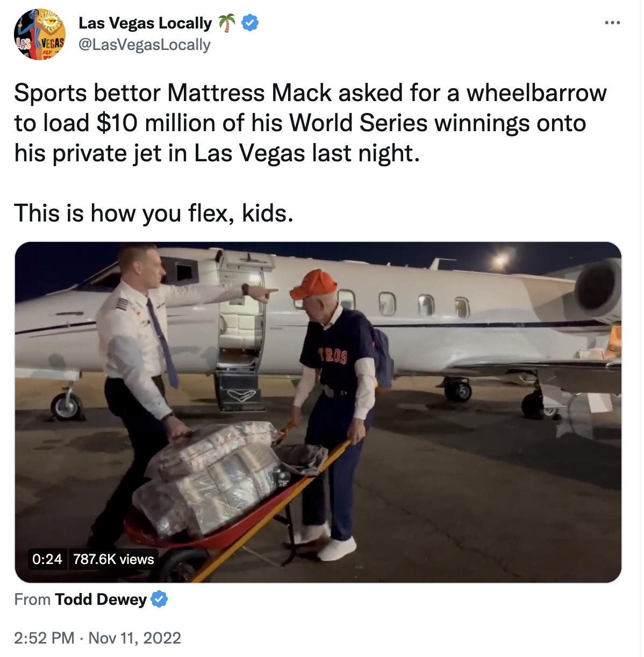Image resolution: width=644 pixels, height=657 pixels.
Task: Click the blue verified badge beside Las Vegas Locally
Action: tap(250, 23)
